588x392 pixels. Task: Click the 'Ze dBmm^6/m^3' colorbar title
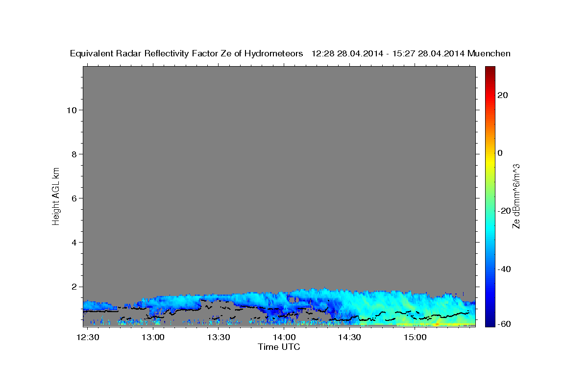point(516,196)
